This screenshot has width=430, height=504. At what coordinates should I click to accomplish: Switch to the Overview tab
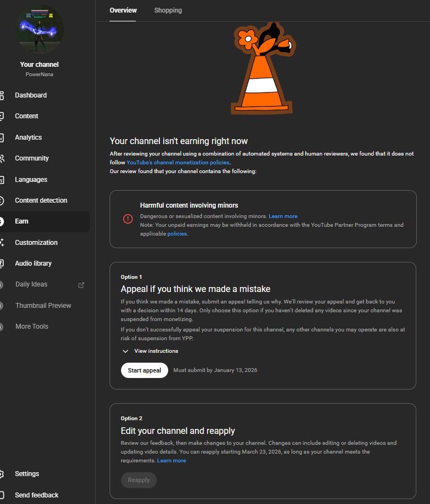(123, 10)
